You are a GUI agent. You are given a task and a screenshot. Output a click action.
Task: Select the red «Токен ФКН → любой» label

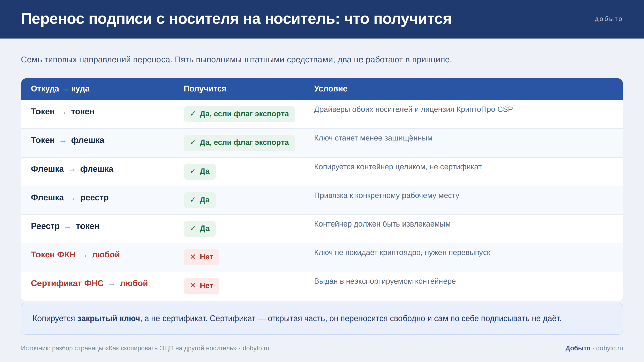click(75, 255)
